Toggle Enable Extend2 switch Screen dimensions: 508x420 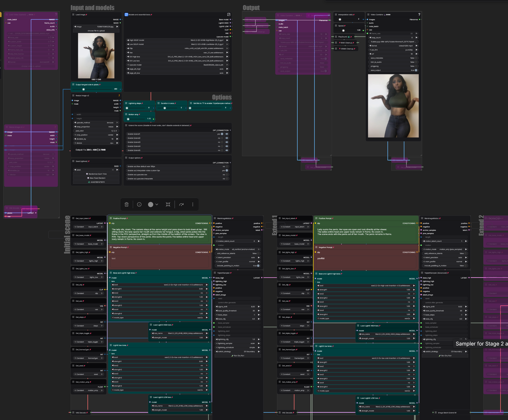(x=222, y=138)
